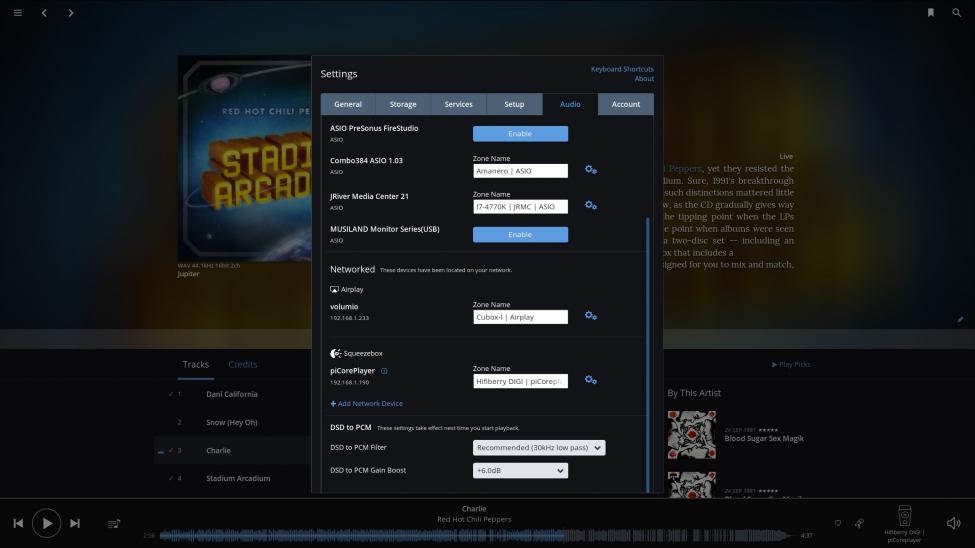The height and width of the screenshot is (548, 975).
Task: Switch to the Credits tab
Action: pos(243,365)
